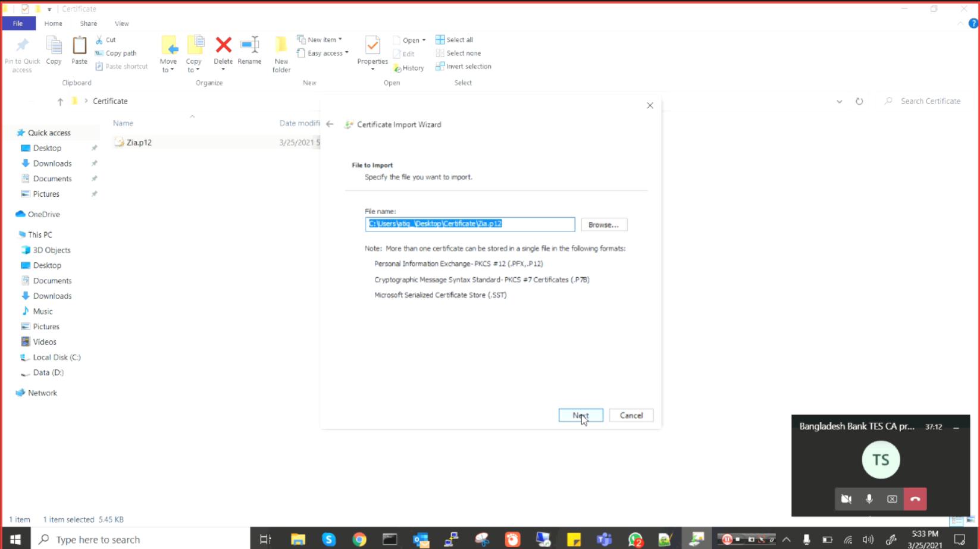Open Skype from the taskbar
The width and height of the screenshot is (980, 549).
coord(328,539)
